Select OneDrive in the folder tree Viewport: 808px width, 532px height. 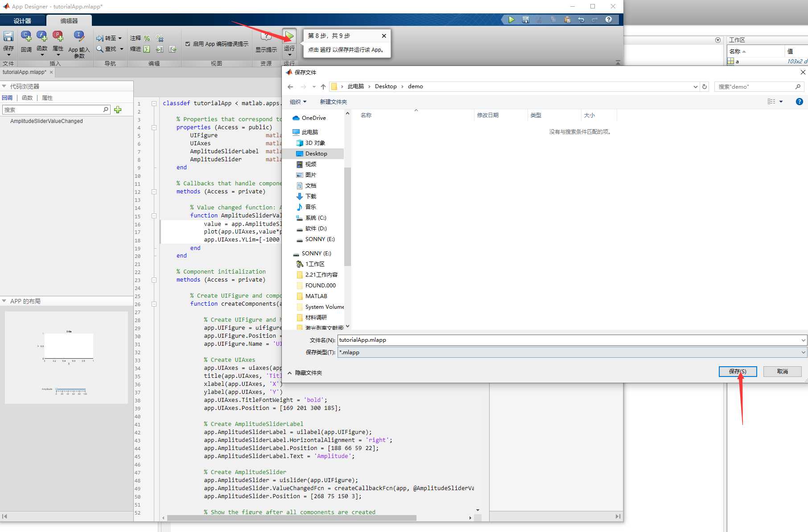point(313,118)
